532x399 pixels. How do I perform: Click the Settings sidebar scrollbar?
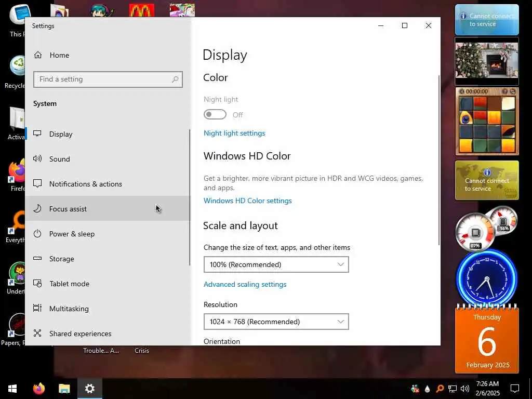[189, 197]
